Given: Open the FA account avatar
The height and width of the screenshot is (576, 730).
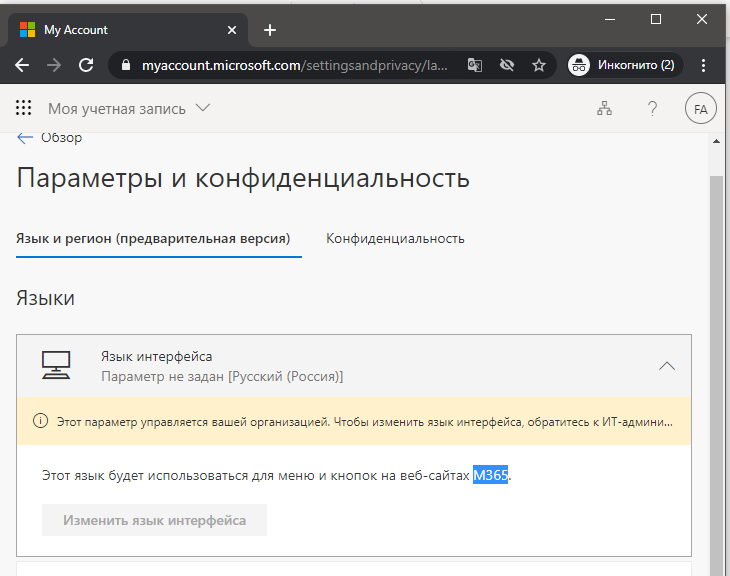Looking at the screenshot, I should pos(700,109).
